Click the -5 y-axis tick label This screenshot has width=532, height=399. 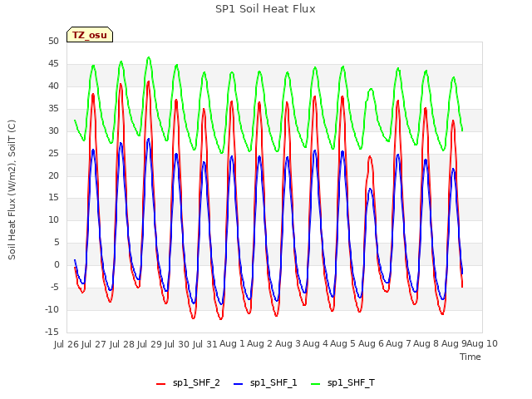(x=54, y=288)
